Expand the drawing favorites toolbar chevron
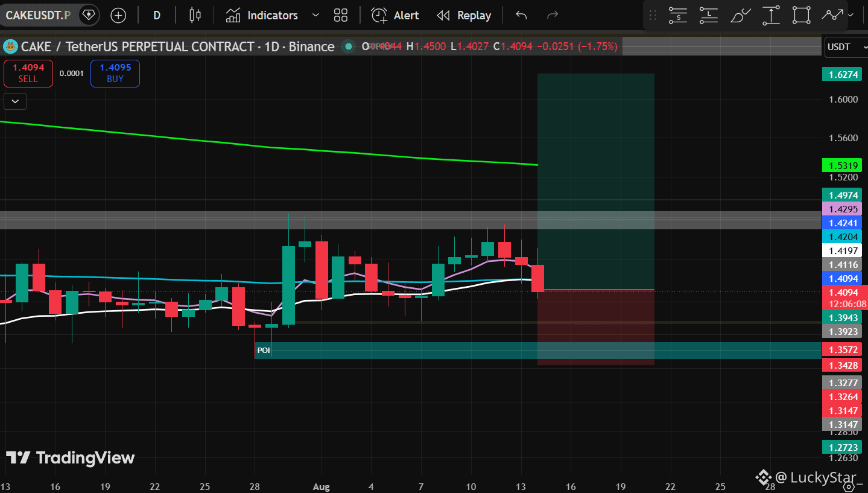The image size is (868, 493). (851, 15)
